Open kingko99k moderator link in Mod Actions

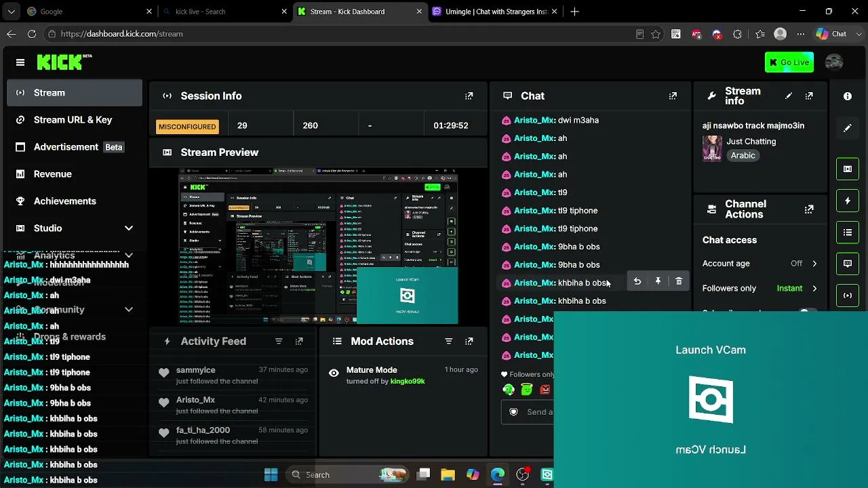coord(407,382)
